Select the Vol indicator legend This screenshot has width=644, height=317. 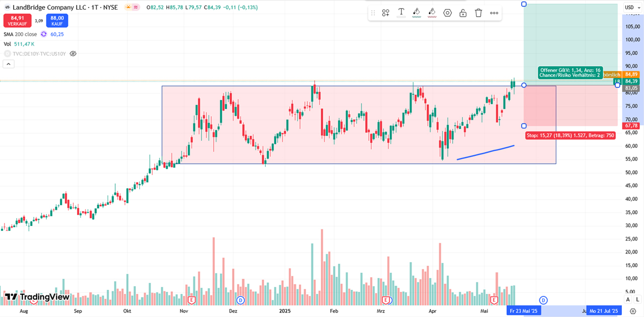tap(8, 44)
